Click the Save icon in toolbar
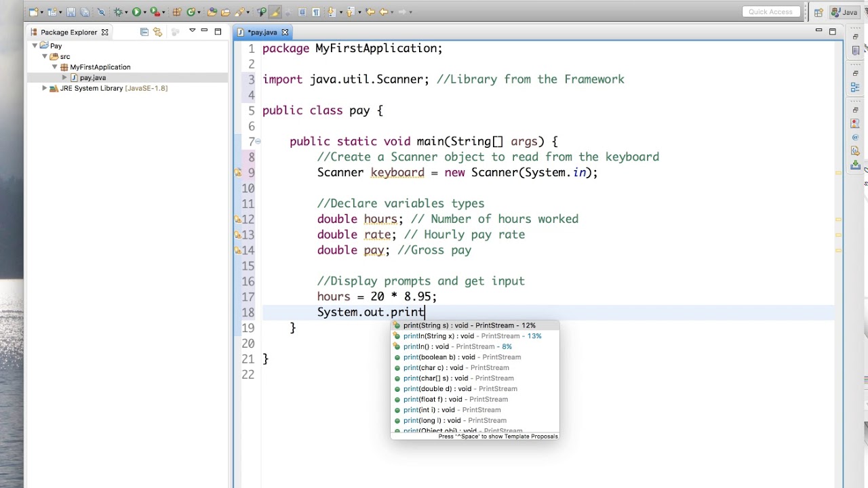The height and width of the screenshot is (488, 868). [x=71, y=12]
